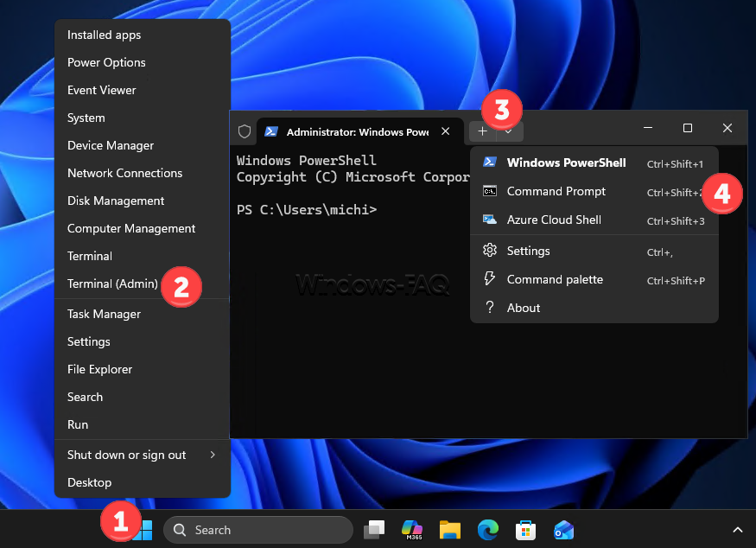
Task: Open Network Connections from context menu
Action: (143, 173)
